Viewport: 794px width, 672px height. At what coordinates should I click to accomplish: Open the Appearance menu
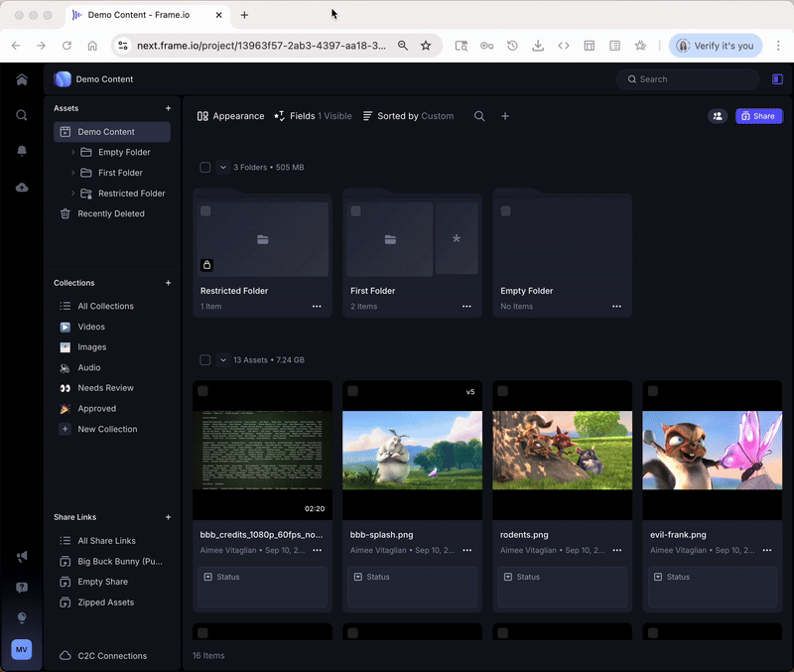coord(230,116)
